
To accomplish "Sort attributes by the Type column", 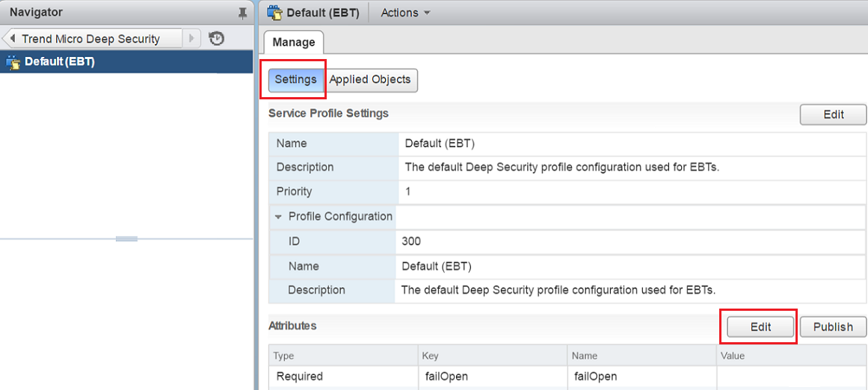I will click(342, 356).
